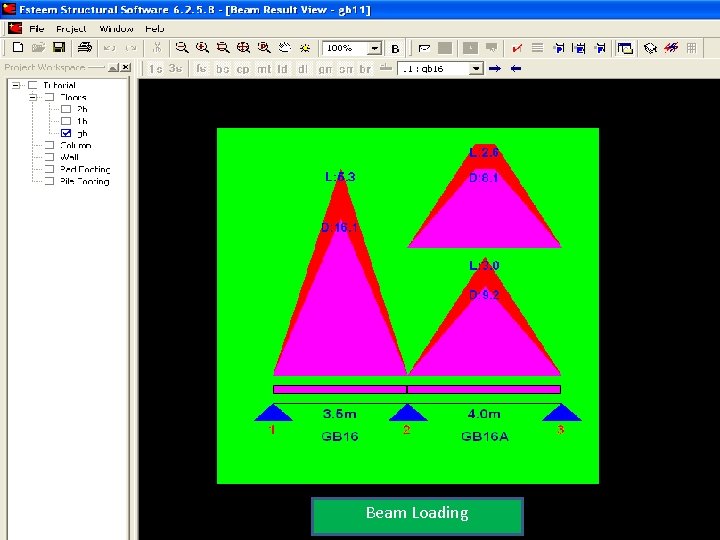Image resolution: width=720 pixels, height=540 pixels.
Task: Click the first blue export arrow icon
Action: pos(559,48)
